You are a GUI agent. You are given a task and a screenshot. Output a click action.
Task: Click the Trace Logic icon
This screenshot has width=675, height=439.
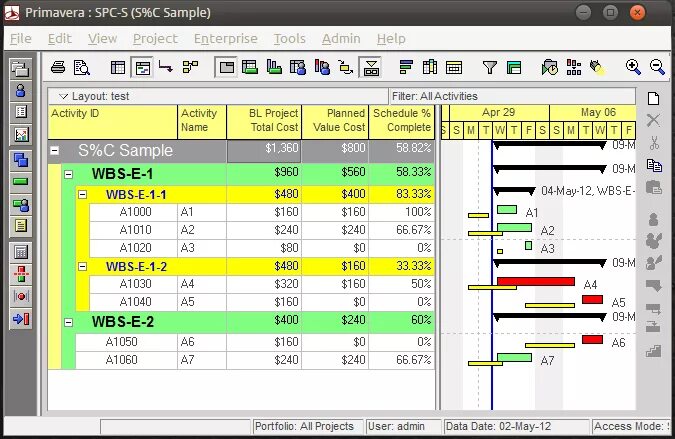(346, 67)
